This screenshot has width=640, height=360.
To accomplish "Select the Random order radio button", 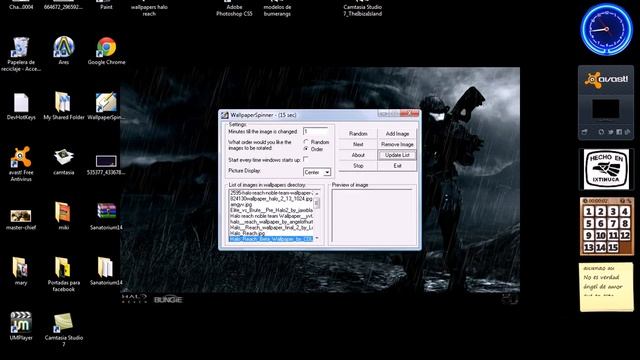I will click(x=306, y=142).
